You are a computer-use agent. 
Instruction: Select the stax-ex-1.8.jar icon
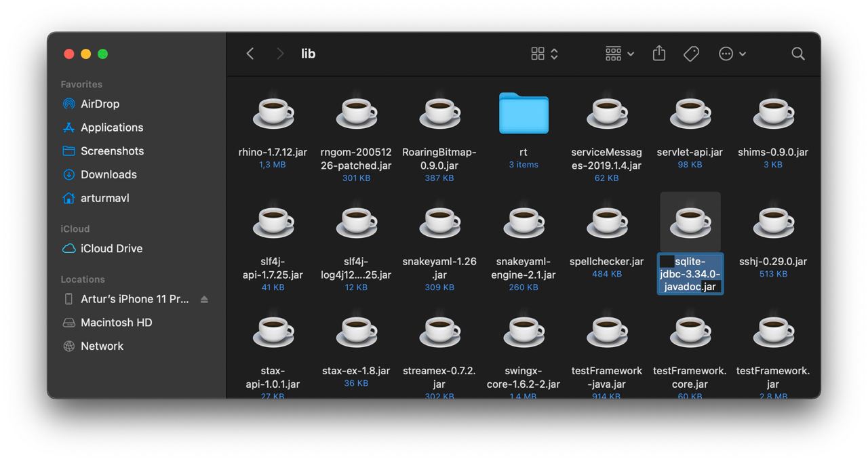coord(357,332)
